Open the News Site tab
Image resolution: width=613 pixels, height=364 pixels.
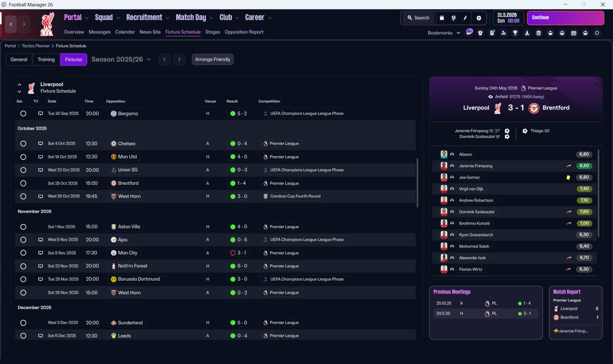(150, 32)
